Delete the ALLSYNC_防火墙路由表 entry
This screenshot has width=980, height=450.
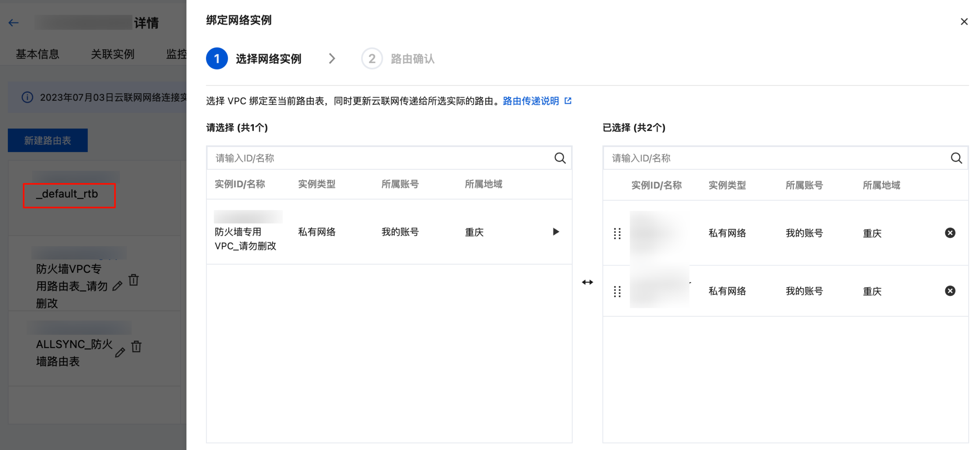point(136,347)
